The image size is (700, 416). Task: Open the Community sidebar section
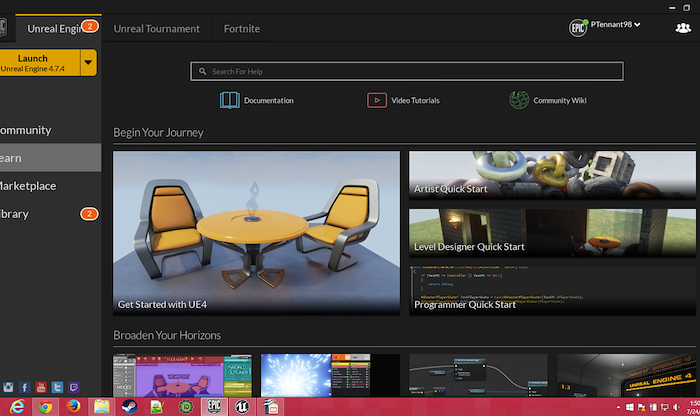click(x=50, y=130)
